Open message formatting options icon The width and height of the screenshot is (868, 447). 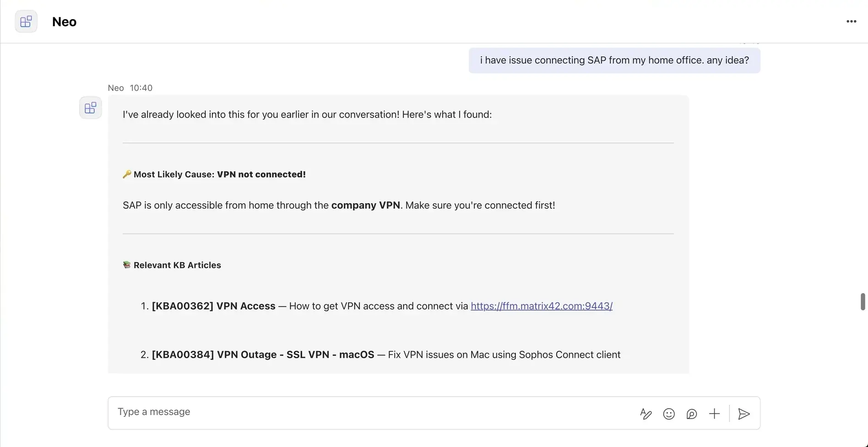pyautogui.click(x=646, y=414)
